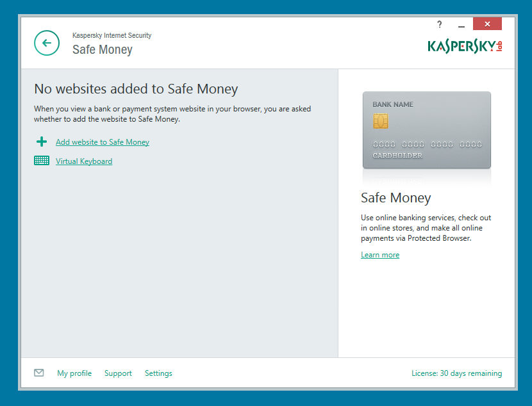Viewport: 532px width, 406px height.
Task: Click the text Use online banking services
Action: pos(426,228)
